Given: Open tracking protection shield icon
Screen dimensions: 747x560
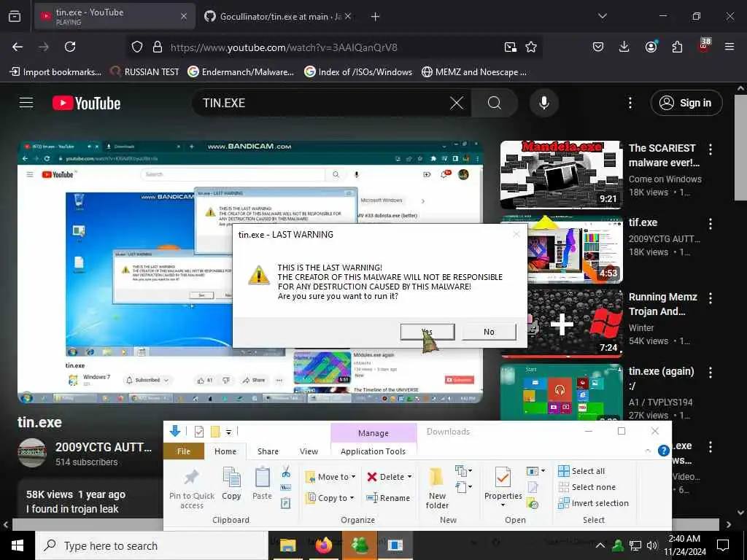Looking at the screenshot, I should (137, 47).
